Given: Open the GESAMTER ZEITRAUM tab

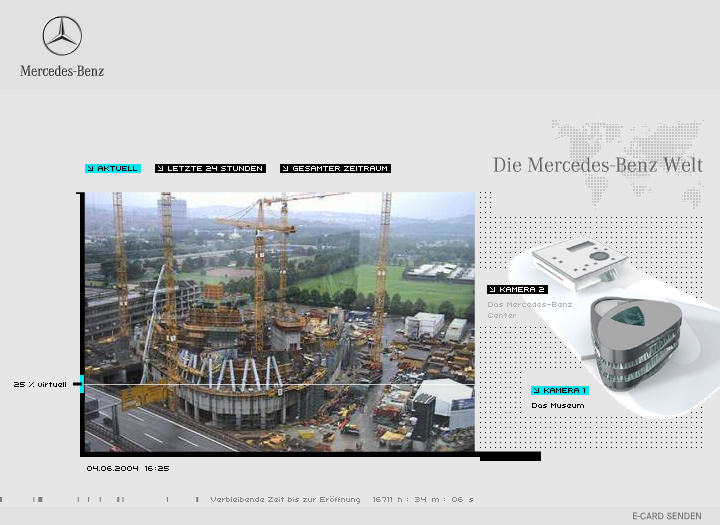Looking at the screenshot, I should point(335,169).
